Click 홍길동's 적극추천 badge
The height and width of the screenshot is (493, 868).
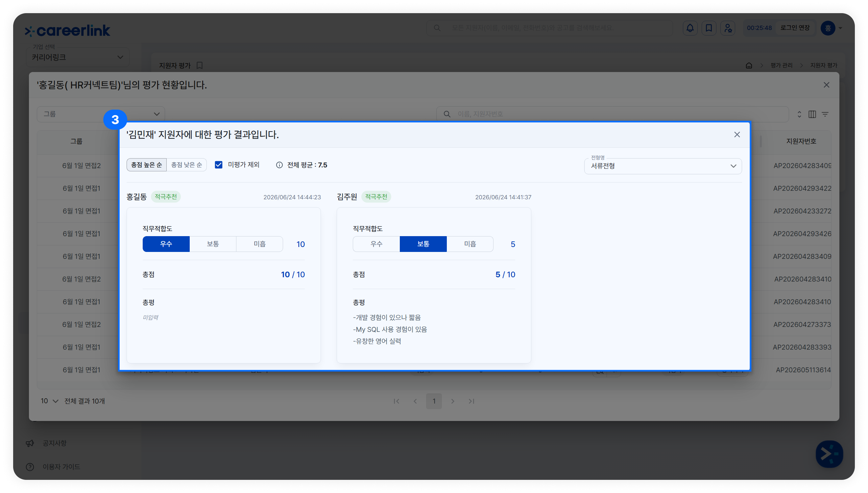tap(166, 197)
